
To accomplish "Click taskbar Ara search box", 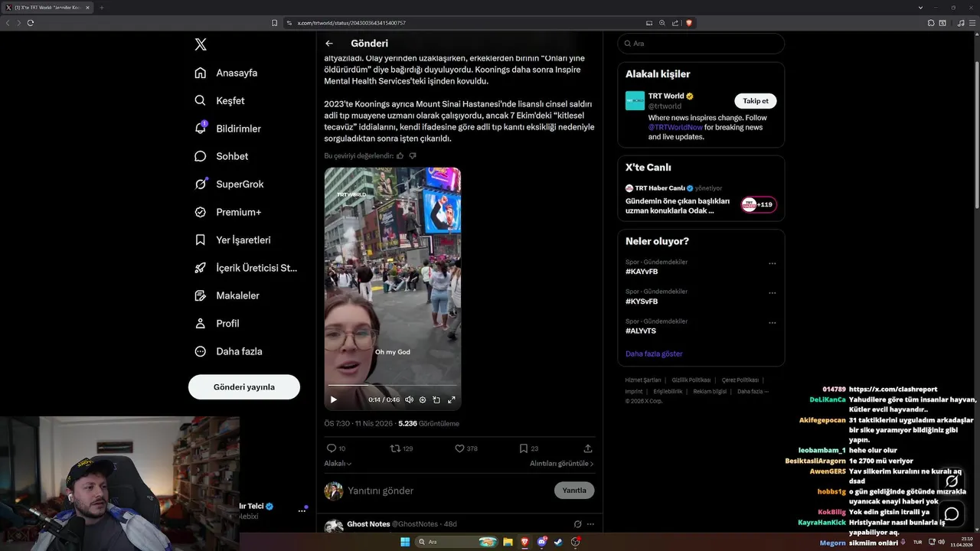I will coord(458,542).
